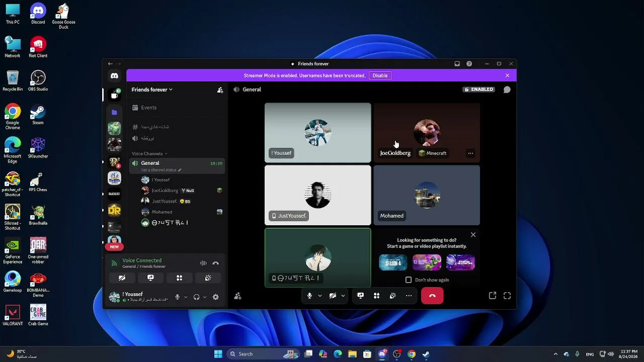644x362 pixels.
Task: Open the VALORANT desktop shortcut
Action: [x=12, y=315]
